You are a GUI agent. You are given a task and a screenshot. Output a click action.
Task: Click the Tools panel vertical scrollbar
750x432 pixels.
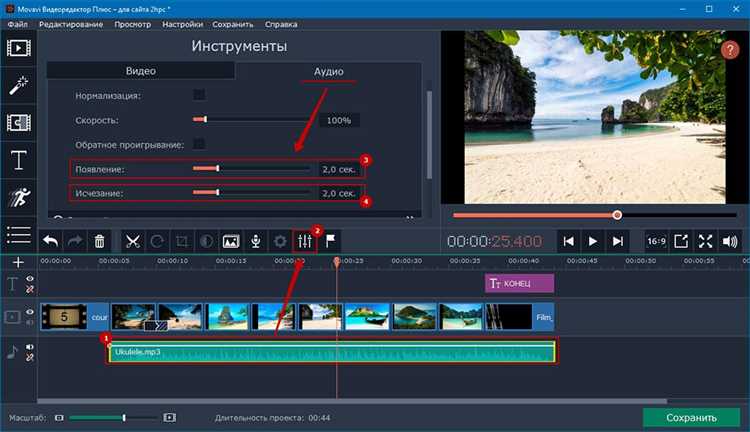tap(429, 135)
